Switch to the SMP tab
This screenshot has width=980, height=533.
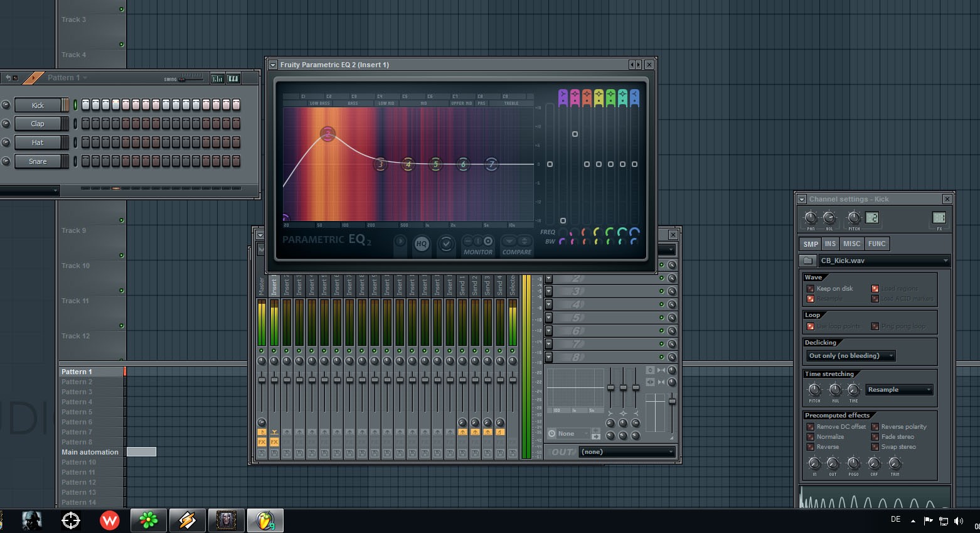click(x=811, y=244)
